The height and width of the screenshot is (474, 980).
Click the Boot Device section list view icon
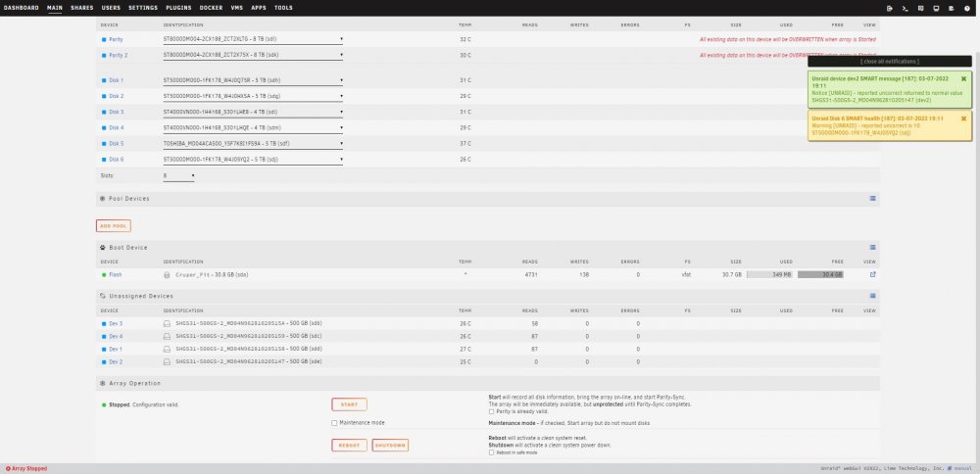[872, 248]
